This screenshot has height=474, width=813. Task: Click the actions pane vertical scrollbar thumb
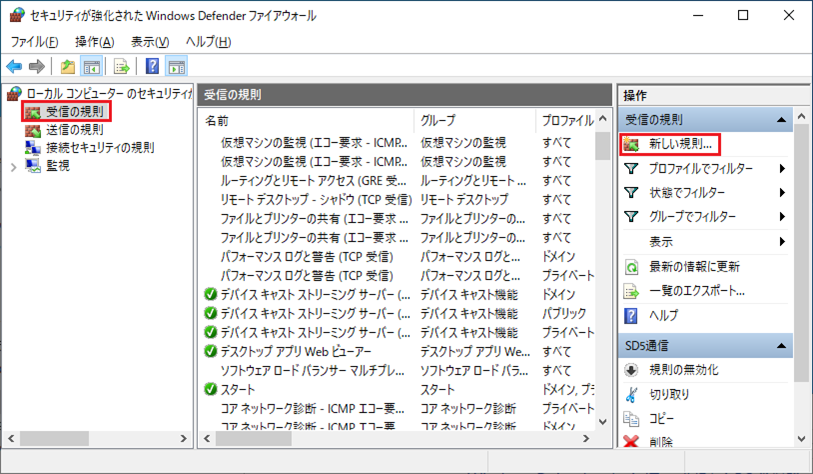point(802,253)
